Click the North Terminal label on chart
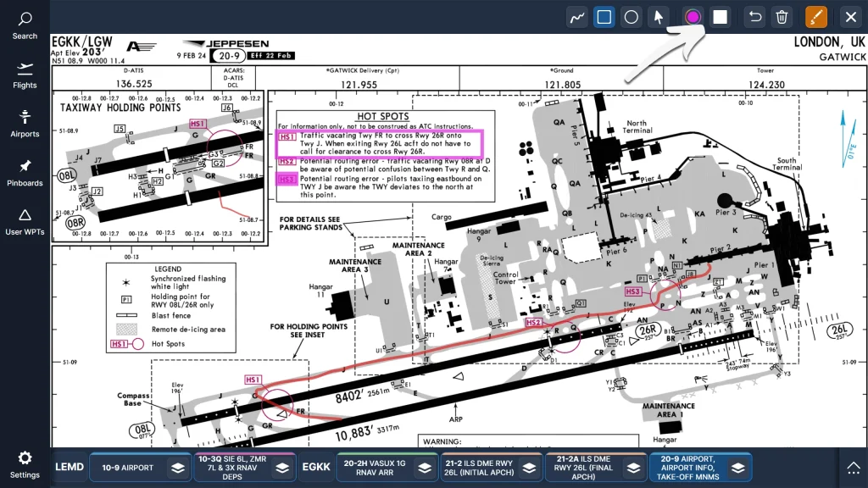 click(637, 127)
